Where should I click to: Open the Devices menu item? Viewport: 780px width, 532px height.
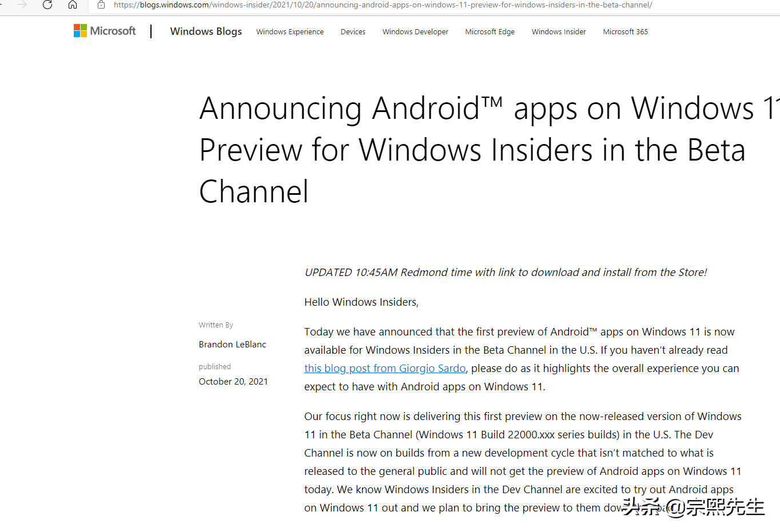click(353, 32)
